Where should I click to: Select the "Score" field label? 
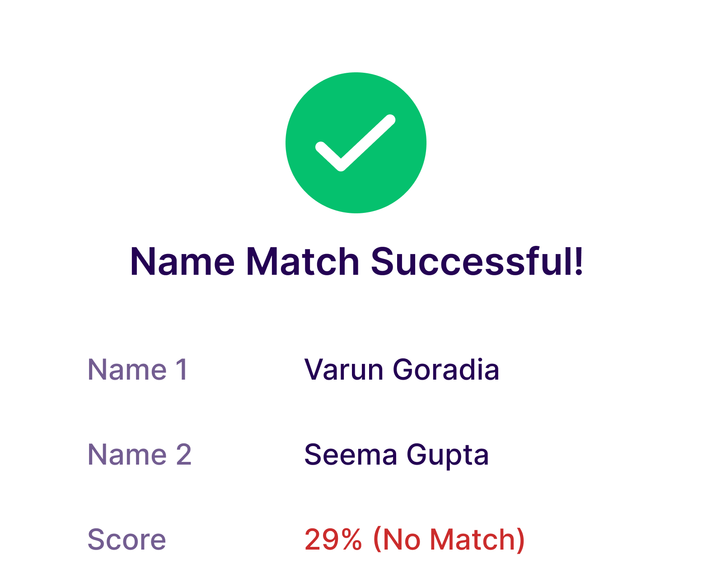coord(127,539)
